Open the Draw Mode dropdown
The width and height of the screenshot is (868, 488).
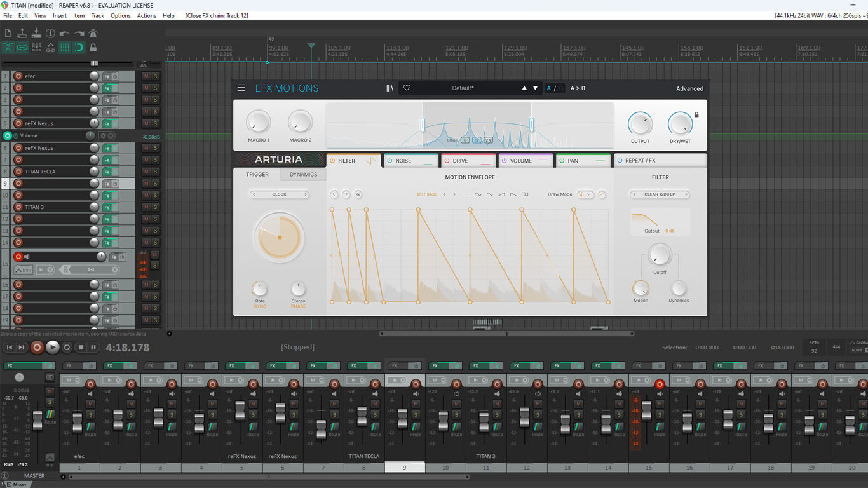point(585,194)
